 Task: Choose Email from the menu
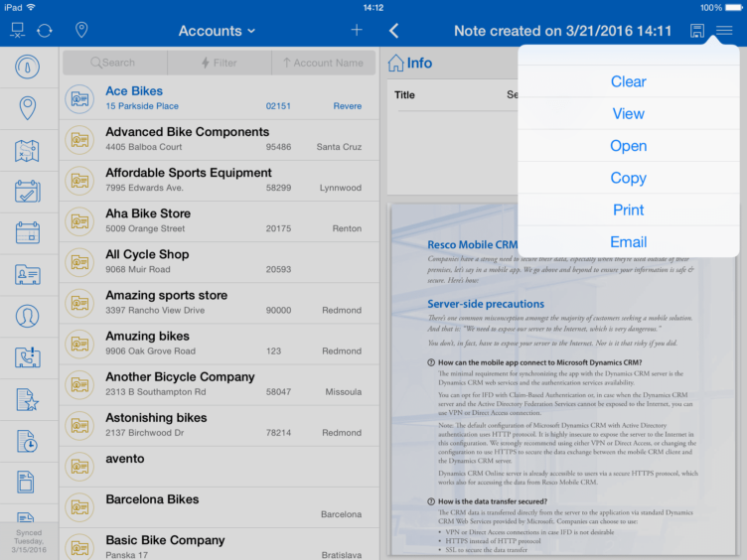click(629, 242)
